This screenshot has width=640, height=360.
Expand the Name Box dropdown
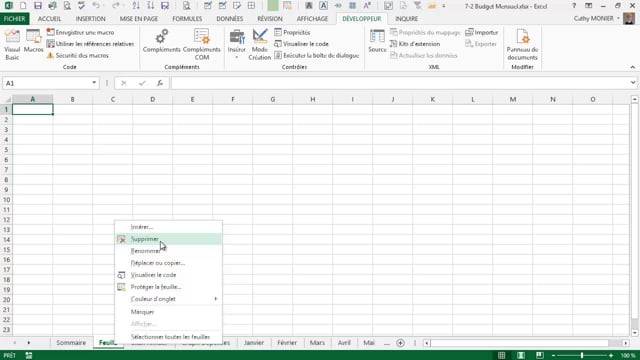coord(94,83)
